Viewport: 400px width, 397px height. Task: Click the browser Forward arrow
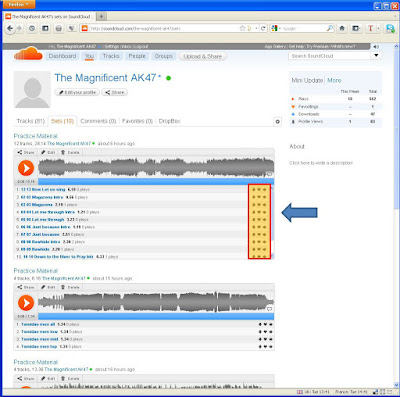coord(19,28)
